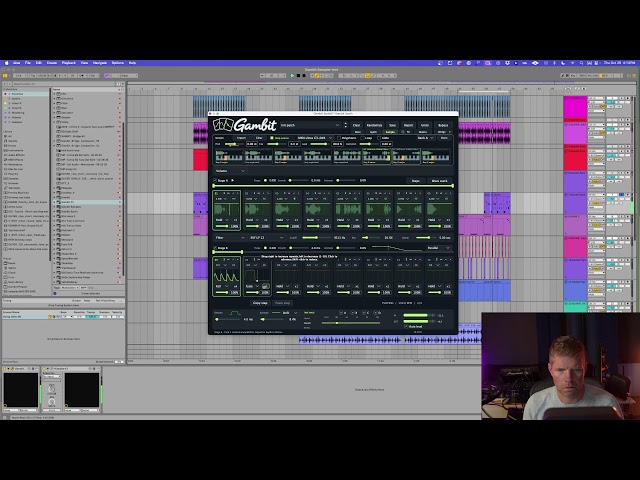Click the Randomize button in Gambit
Viewport: 640px width, 480px height.
(374, 125)
